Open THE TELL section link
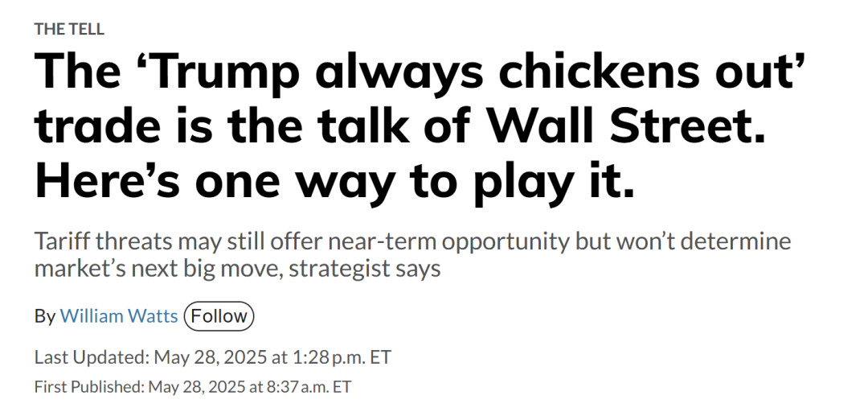 pyautogui.click(x=69, y=29)
